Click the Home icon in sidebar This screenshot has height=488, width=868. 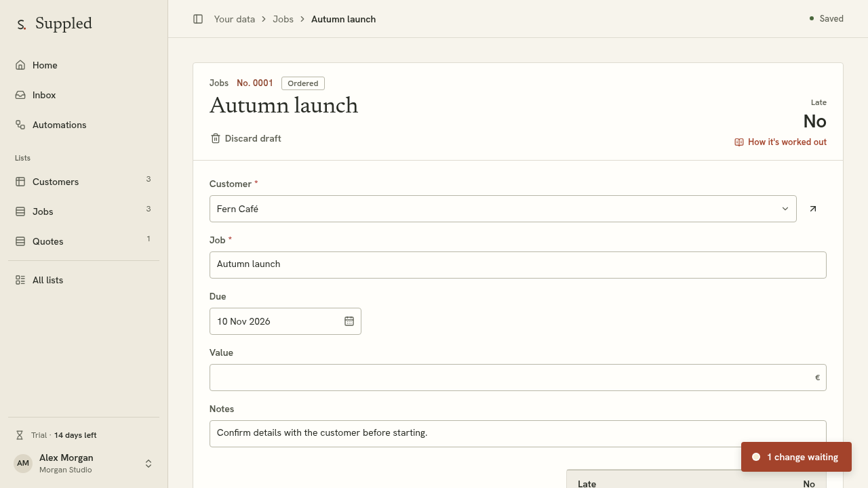20,65
